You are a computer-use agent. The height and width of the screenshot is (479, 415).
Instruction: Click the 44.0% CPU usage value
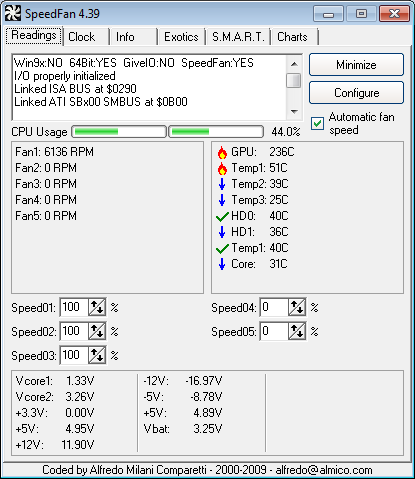coord(286,132)
